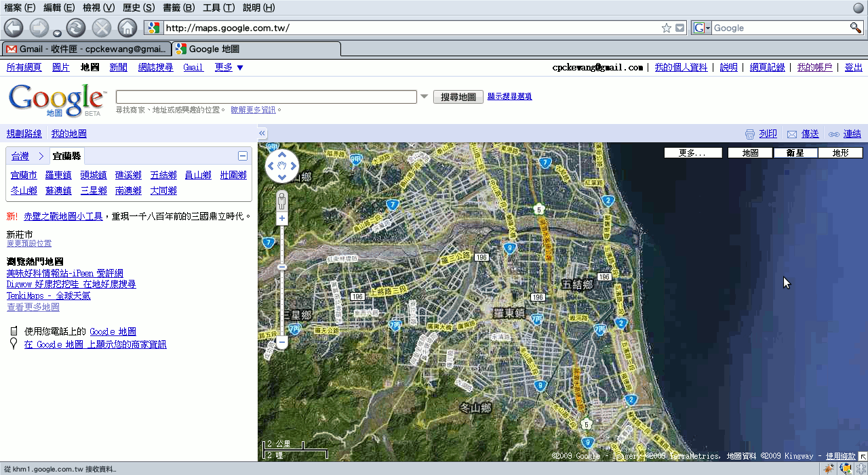The height and width of the screenshot is (475, 868).
Task: Open the browser home page icon
Action: pyautogui.click(x=127, y=28)
